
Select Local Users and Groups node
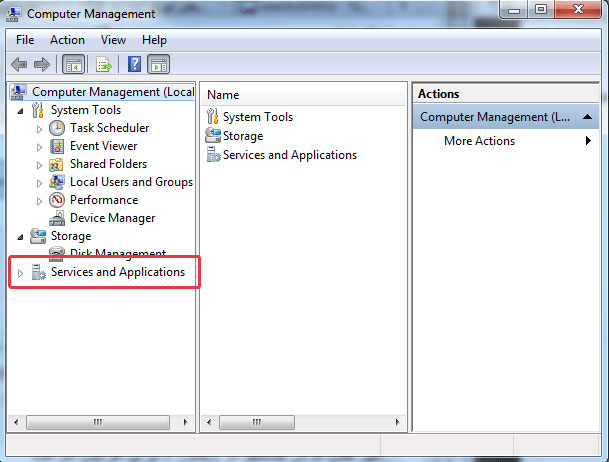click(130, 182)
